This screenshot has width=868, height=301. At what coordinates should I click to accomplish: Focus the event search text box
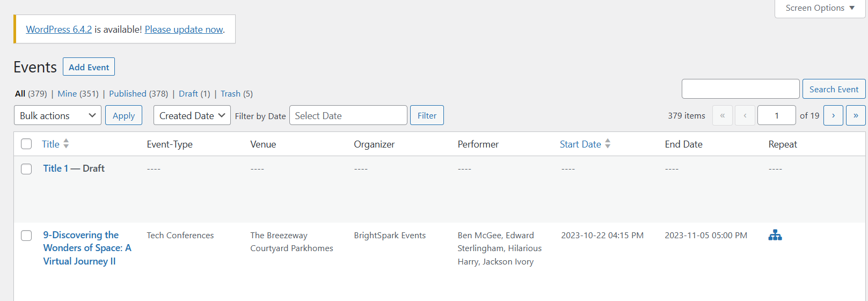coord(740,89)
